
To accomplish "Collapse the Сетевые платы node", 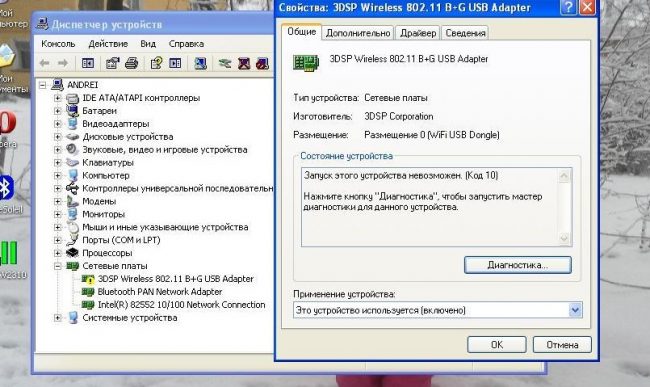I will click(58, 266).
